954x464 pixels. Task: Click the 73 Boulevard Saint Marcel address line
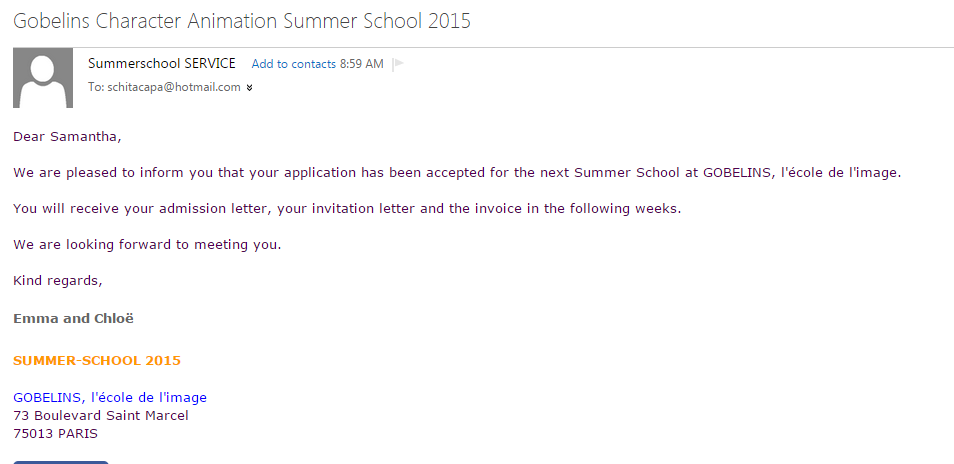[101, 416]
